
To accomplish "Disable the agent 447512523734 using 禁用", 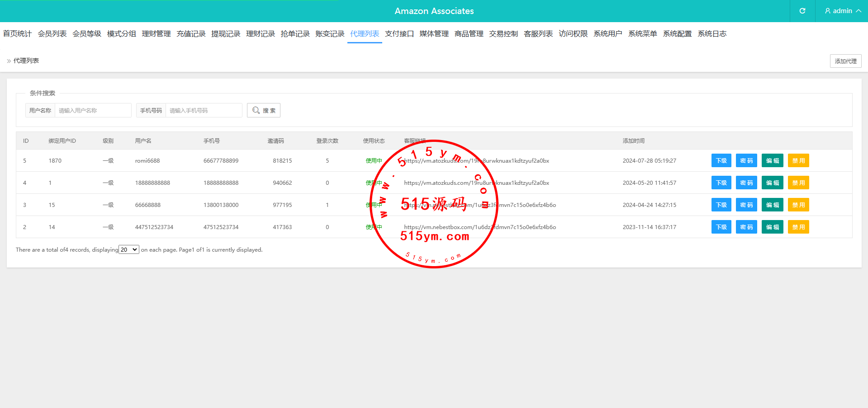I will [x=798, y=227].
